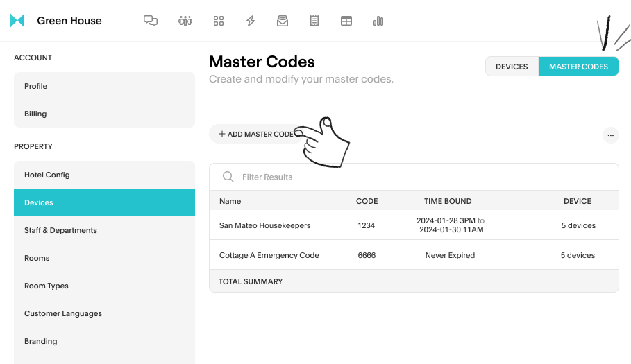
Task: Open the bar chart analytics icon
Action: click(x=378, y=21)
